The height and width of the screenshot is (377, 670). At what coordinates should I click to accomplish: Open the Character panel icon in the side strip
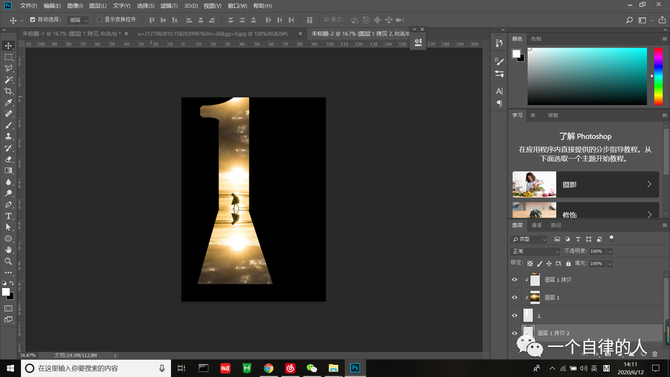[x=499, y=91]
